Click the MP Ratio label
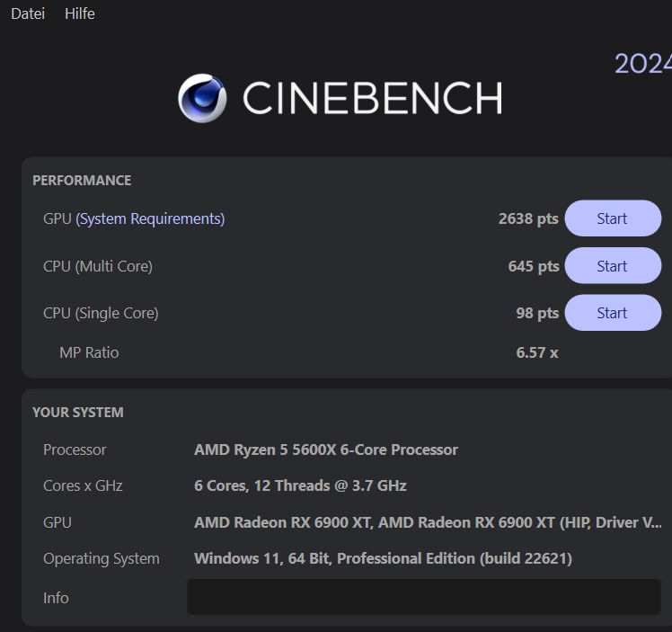Screen dimensions: 672x632 point(89,352)
